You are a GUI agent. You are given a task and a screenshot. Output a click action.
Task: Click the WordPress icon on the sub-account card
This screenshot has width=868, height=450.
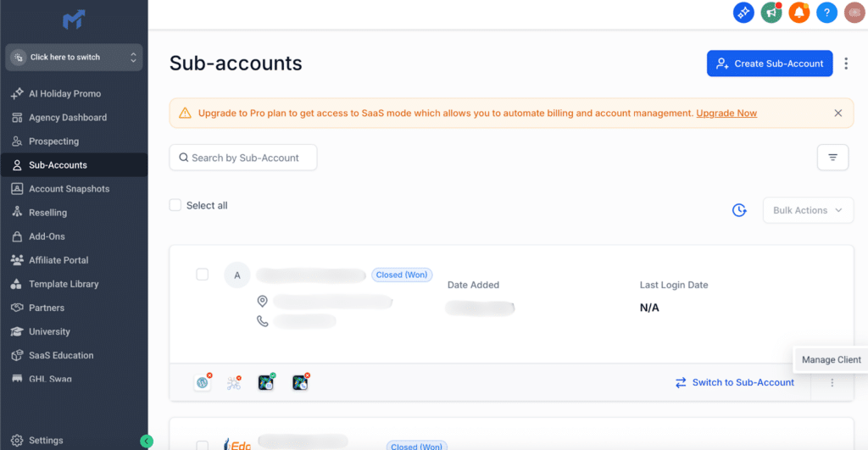pos(203,383)
